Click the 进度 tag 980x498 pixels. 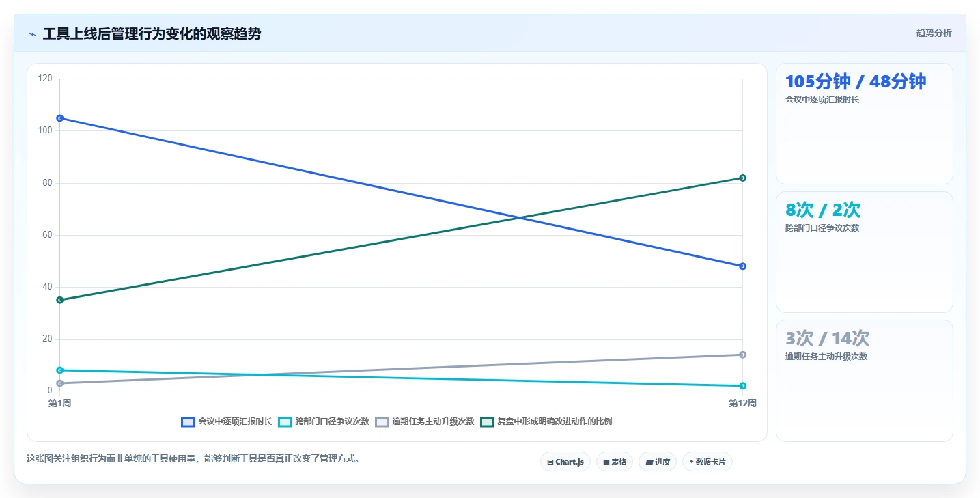point(658,462)
